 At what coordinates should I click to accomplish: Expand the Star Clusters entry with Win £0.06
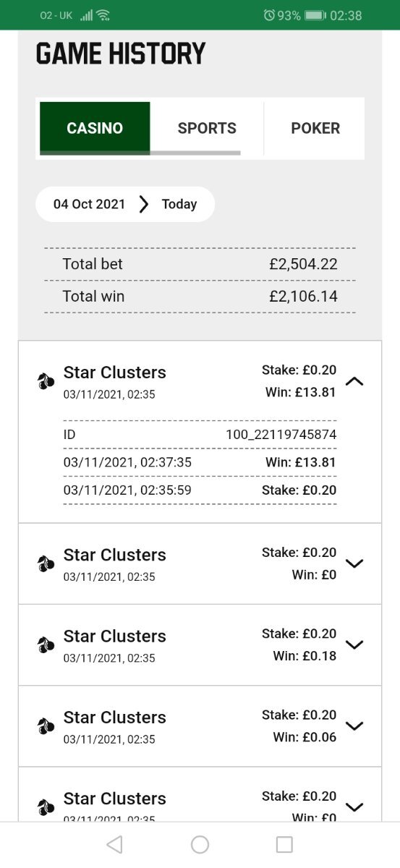click(354, 726)
